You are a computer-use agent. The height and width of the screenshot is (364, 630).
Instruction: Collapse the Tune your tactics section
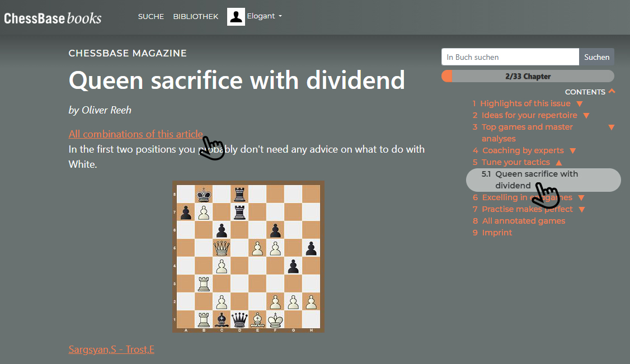(558, 163)
